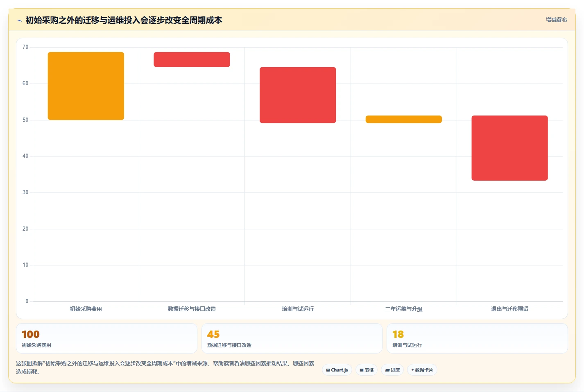Click the blue icon beside the title
The image size is (584, 392).
coord(19,20)
